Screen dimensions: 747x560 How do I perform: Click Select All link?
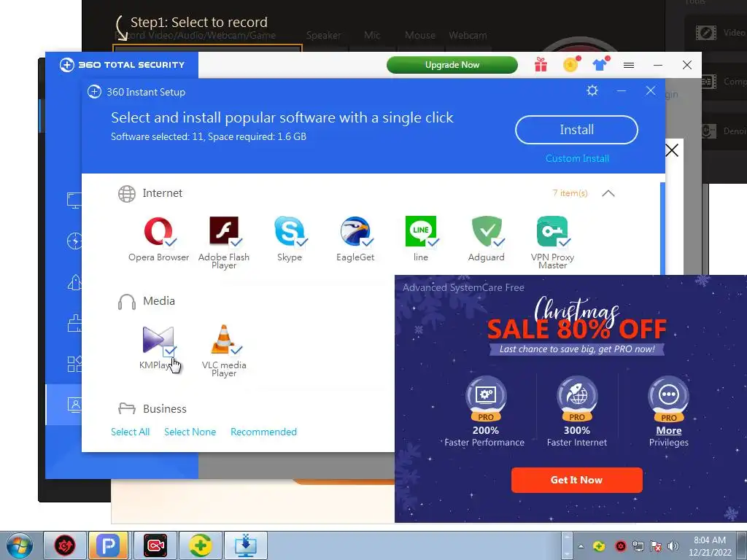pyautogui.click(x=130, y=432)
